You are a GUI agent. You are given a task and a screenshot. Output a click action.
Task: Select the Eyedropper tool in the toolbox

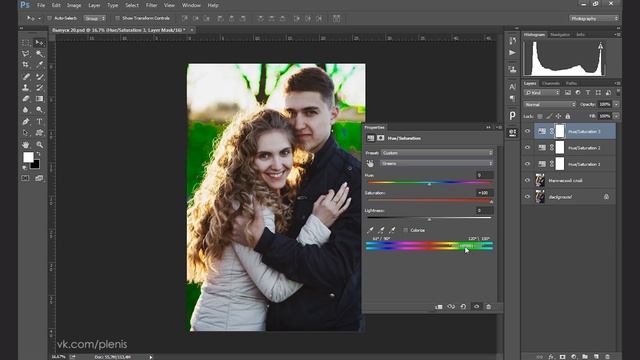(x=39, y=65)
